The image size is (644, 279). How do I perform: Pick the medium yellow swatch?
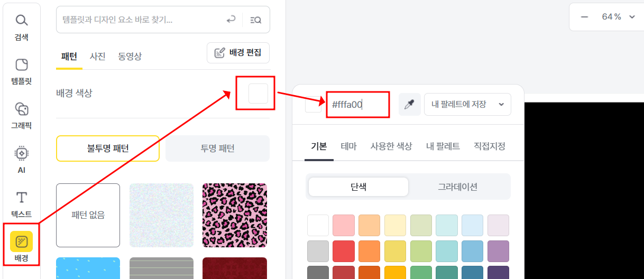click(395, 251)
